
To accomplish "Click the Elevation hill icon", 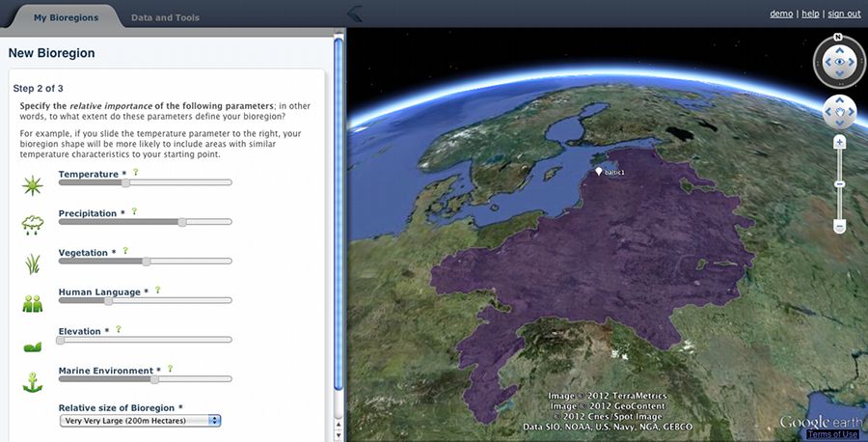I will click(x=33, y=346).
